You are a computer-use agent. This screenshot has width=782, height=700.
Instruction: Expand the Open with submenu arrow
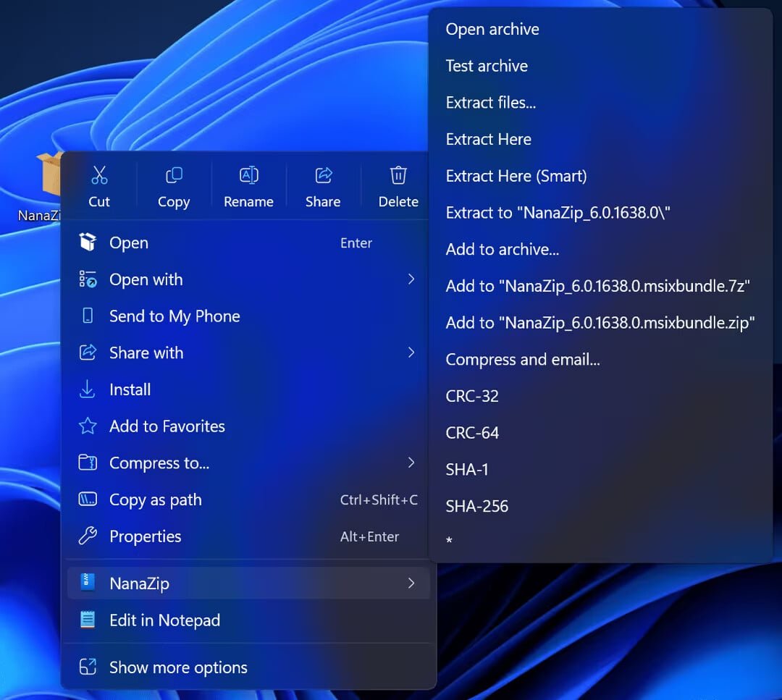click(411, 279)
